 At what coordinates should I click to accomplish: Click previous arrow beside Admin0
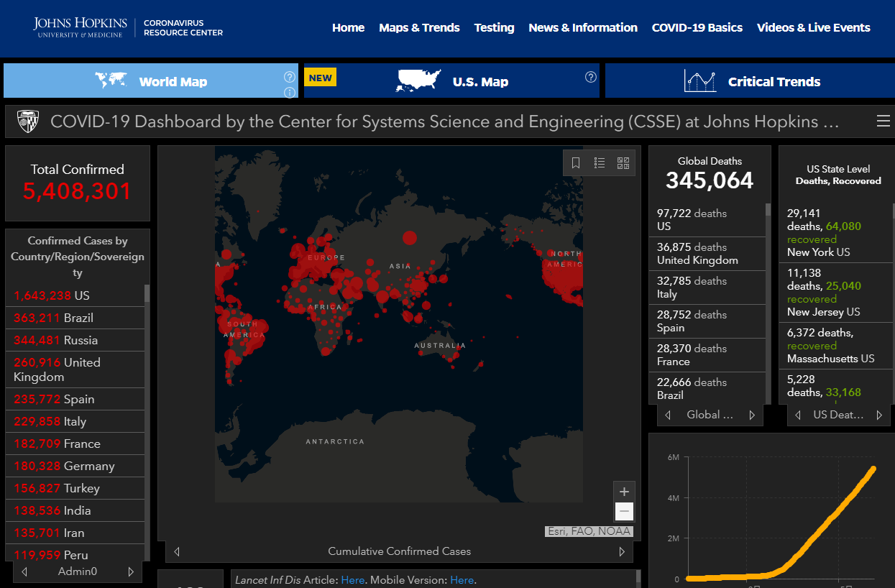24,572
